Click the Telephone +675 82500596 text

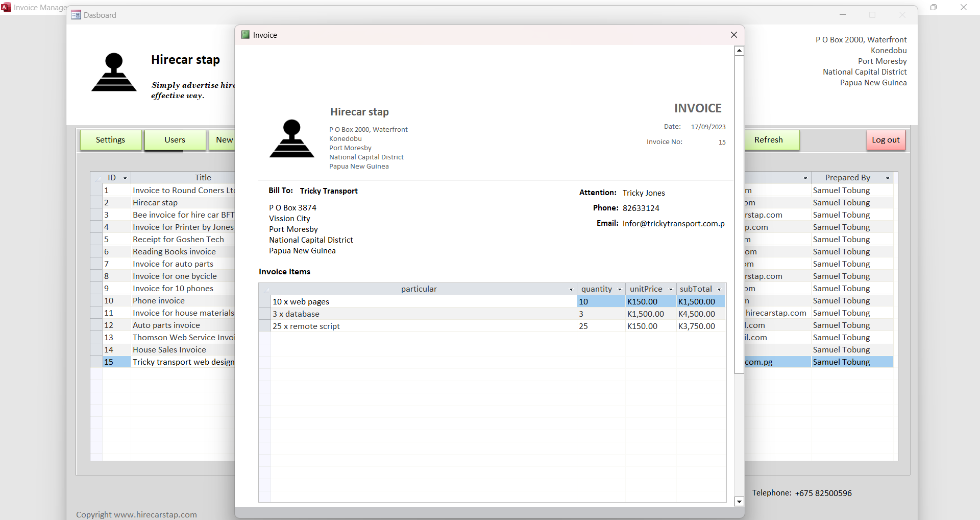pos(802,493)
